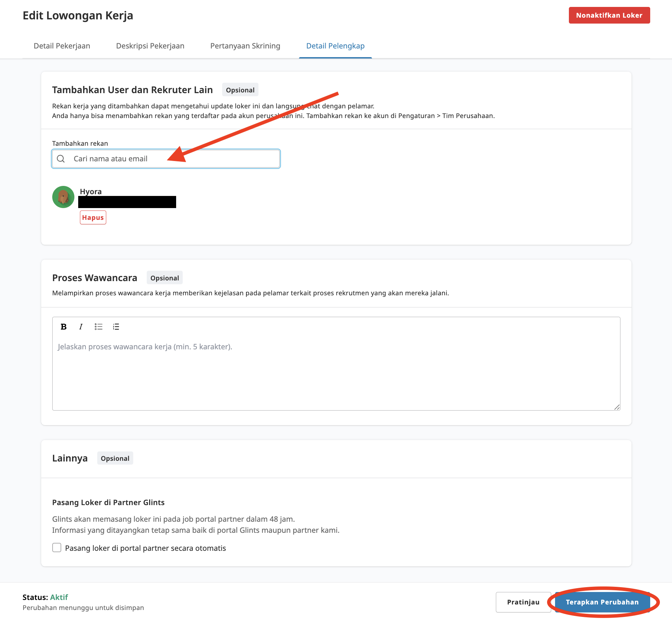Viewport: 672px width, 619px height.
Task: Toggle bold formatting in interview editor
Action: (64, 326)
